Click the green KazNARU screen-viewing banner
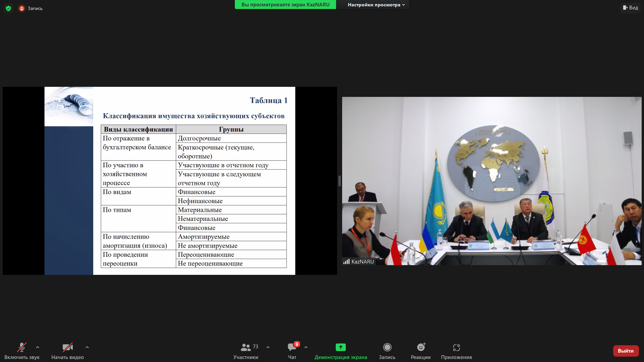 285,5
